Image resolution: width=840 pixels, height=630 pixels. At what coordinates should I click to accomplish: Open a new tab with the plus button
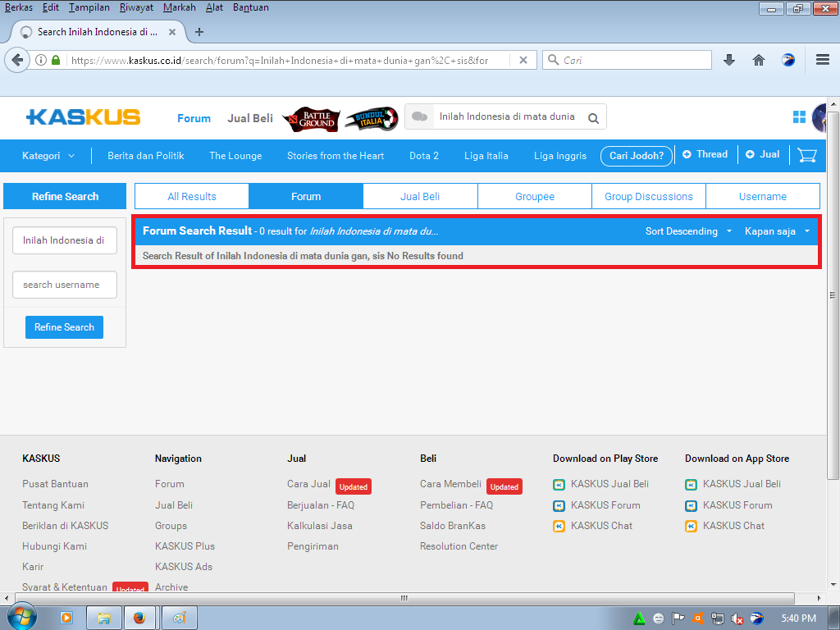click(199, 32)
